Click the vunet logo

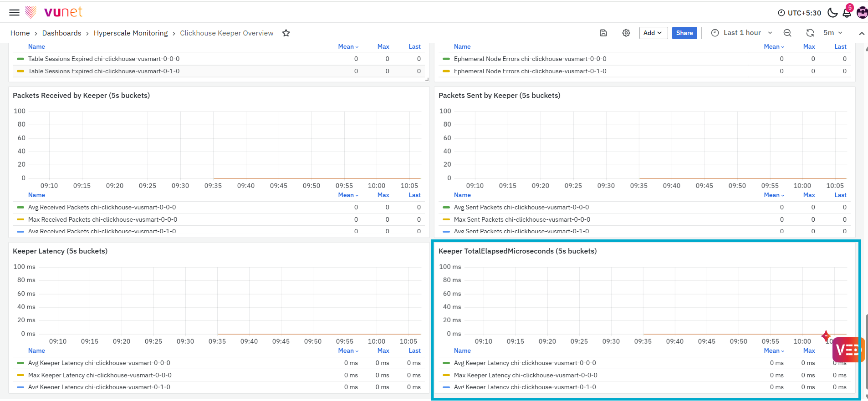[x=54, y=12]
